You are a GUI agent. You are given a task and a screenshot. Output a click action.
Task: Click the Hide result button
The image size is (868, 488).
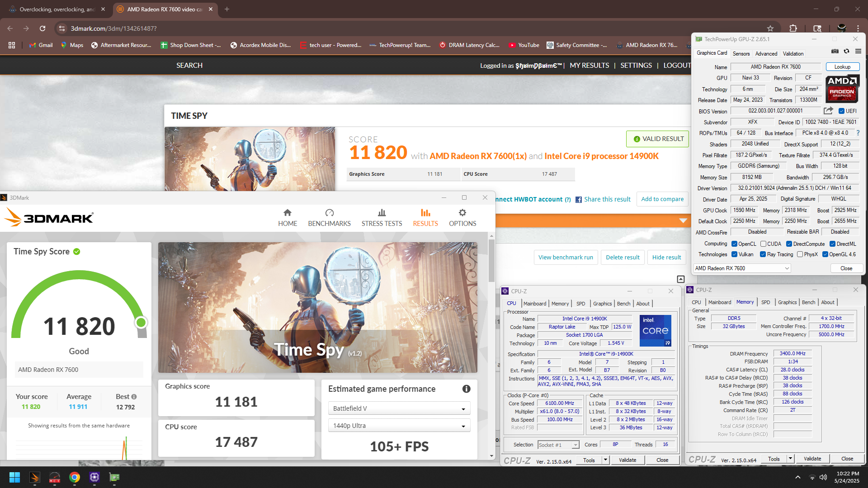coord(666,258)
